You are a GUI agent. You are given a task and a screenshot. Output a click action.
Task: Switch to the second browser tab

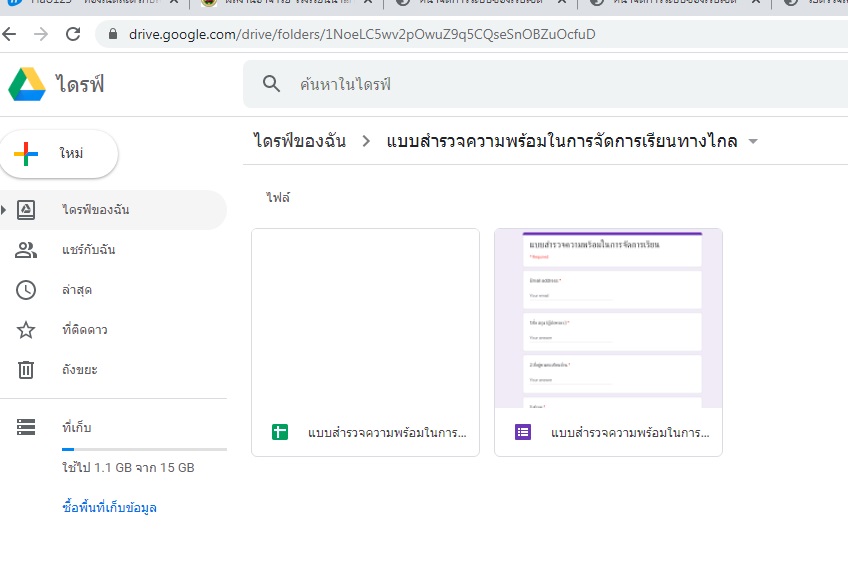tap(280, 3)
